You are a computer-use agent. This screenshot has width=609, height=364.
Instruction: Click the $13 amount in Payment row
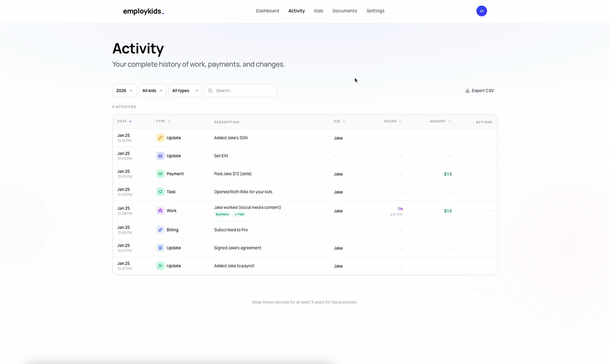point(448,174)
